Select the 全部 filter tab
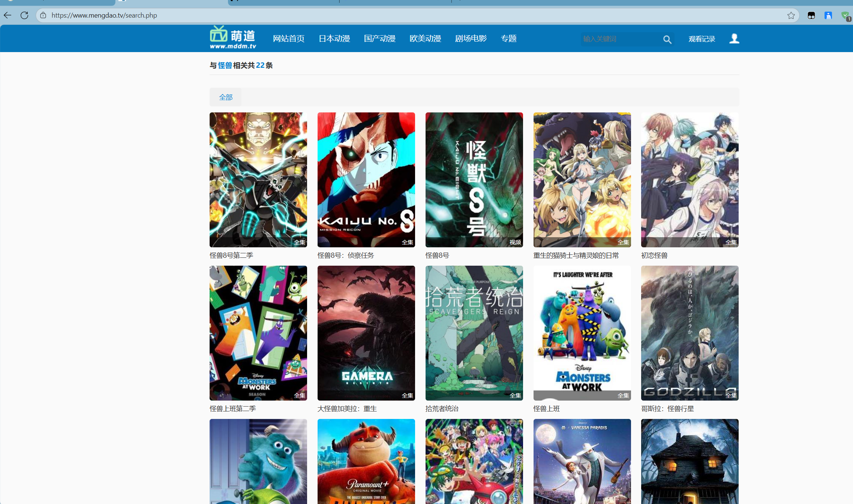Screen dimensions: 853x504 [x=226, y=97]
